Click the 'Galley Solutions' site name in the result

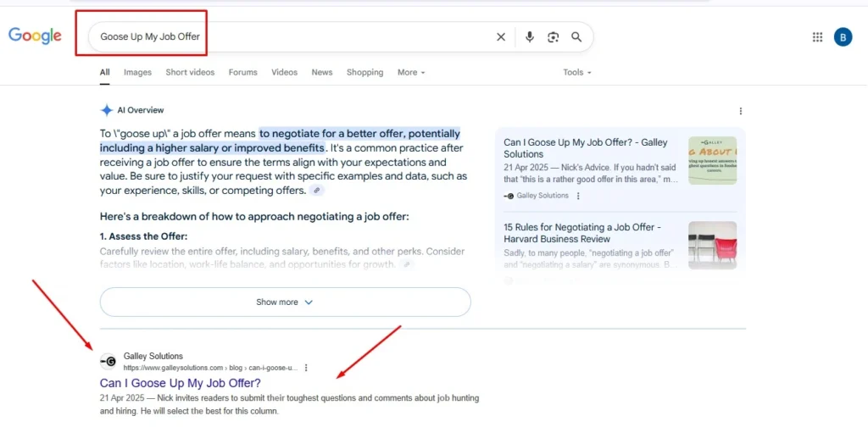[x=153, y=356]
